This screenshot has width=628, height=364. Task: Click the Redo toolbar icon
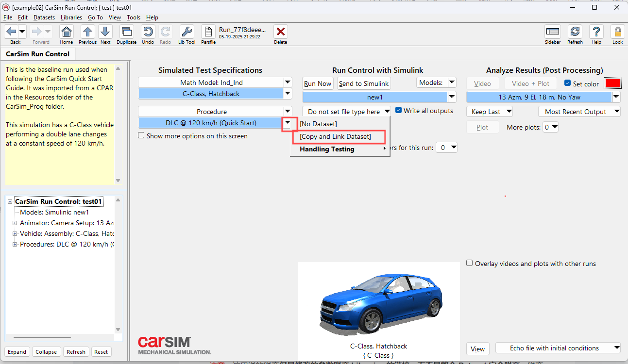click(x=166, y=32)
